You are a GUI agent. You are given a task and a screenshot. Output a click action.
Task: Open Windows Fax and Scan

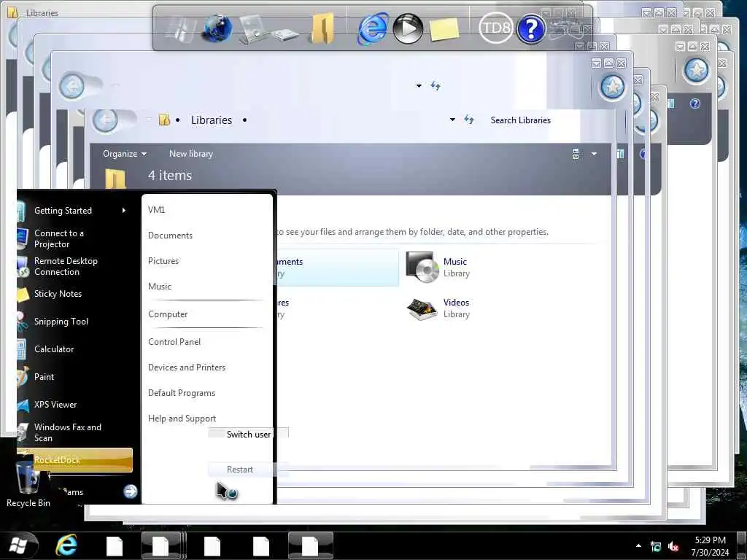pyautogui.click(x=76, y=432)
